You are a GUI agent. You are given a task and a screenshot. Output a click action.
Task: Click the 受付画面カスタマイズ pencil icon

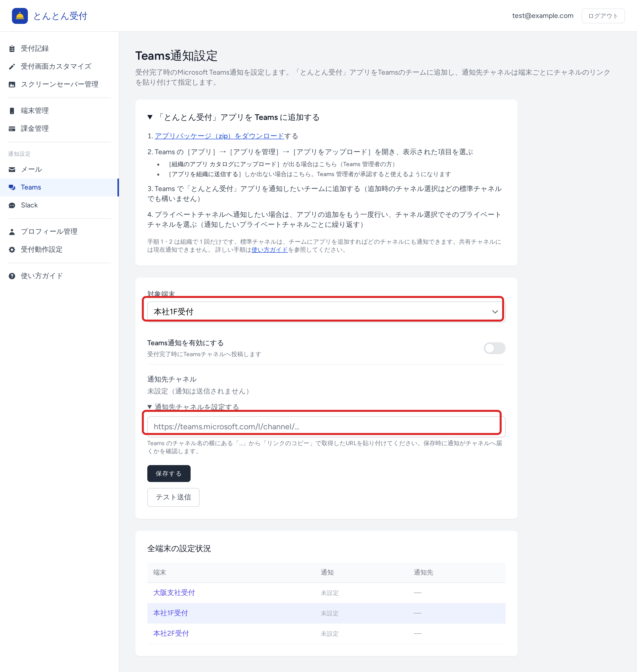coord(12,66)
